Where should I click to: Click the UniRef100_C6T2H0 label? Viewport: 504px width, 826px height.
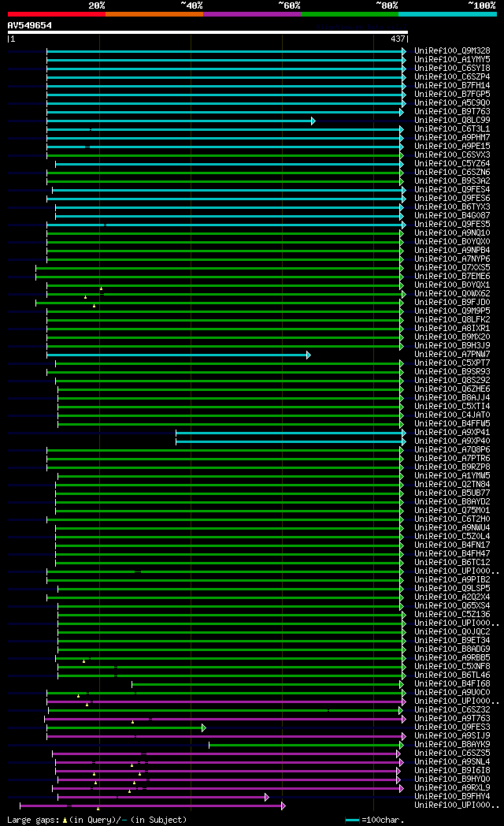452,519
